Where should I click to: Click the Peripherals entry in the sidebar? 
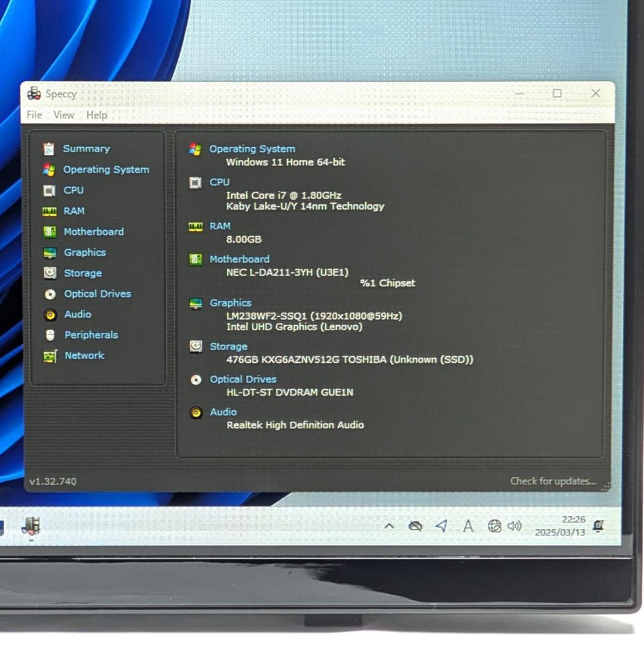point(91,335)
